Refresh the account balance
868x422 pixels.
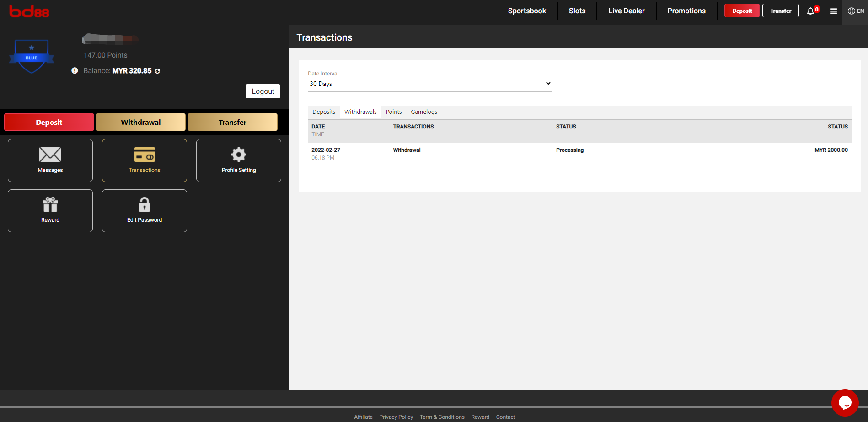point(157,71)
